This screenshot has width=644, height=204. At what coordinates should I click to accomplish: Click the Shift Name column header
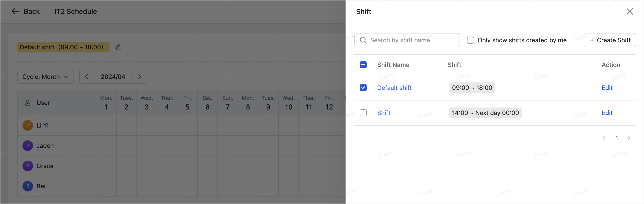[393, 65]
